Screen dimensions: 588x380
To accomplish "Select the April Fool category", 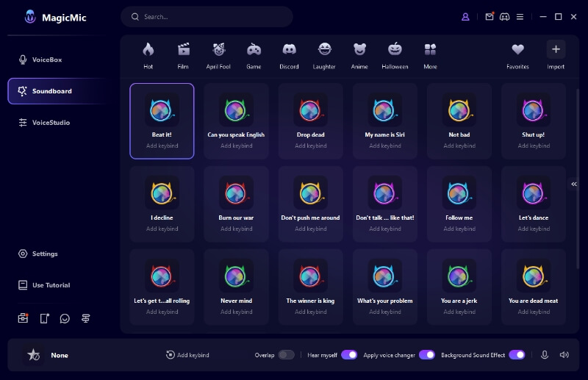I will click(x=218, y=56).
